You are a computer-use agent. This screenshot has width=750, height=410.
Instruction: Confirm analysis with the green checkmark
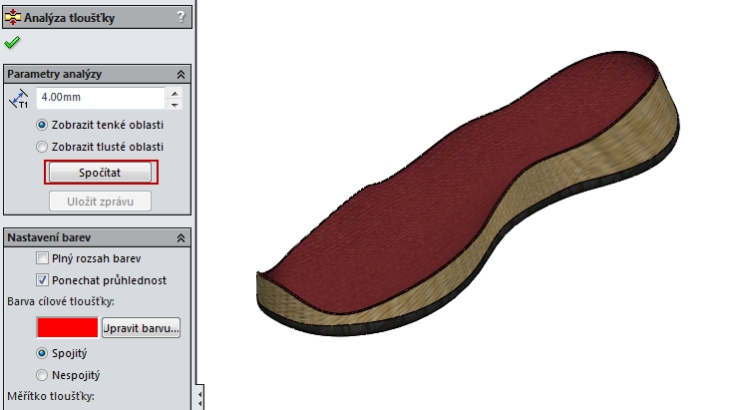12,43
